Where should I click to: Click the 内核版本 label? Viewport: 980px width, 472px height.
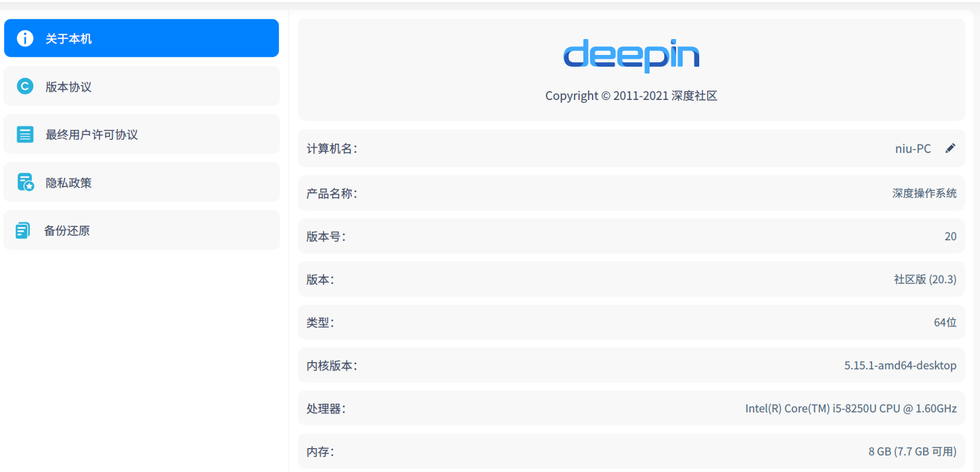[x=332, y=365]
